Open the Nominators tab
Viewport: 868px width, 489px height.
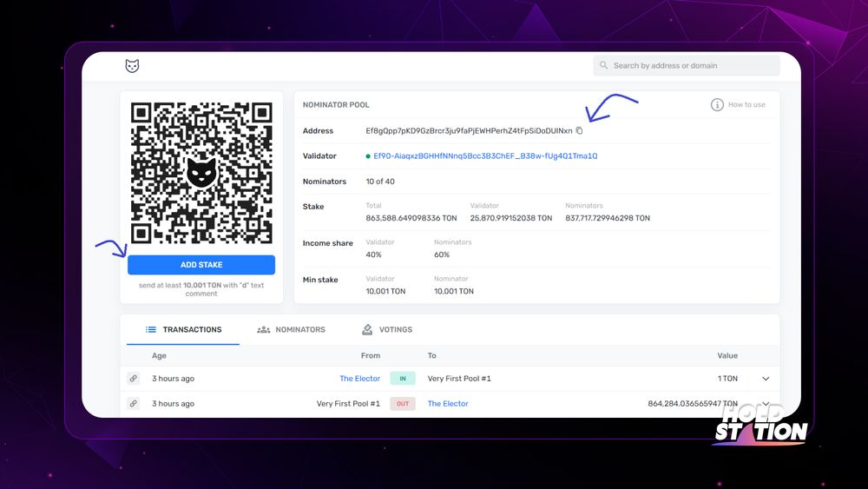coord(291,329)
